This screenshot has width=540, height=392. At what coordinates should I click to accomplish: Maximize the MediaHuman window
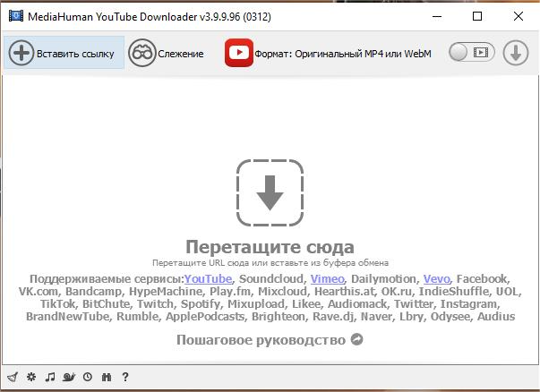(477, 16)
